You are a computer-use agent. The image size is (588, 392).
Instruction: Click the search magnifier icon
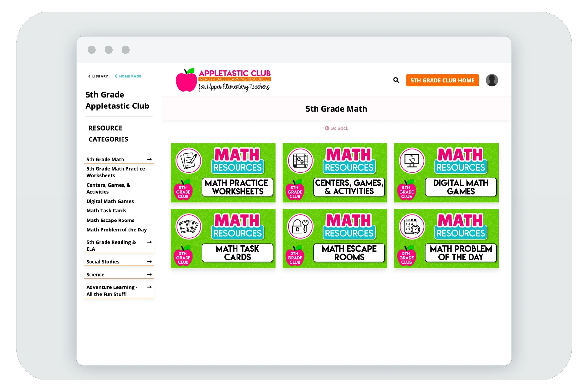point(396,80)
